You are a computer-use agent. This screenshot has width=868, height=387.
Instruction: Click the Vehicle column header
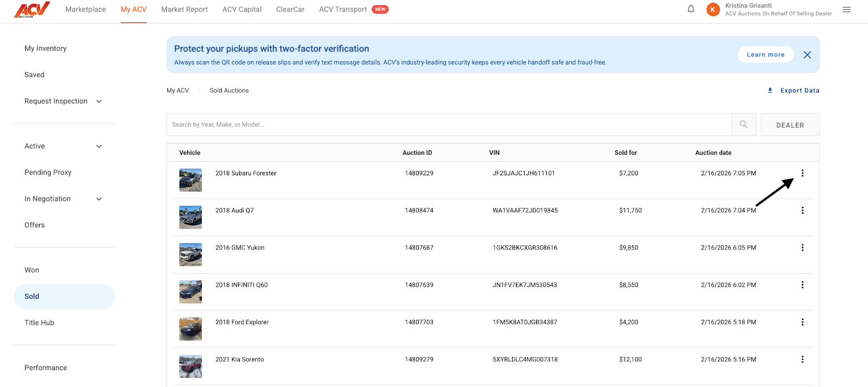pyautogui.click(x=190, y=153)
